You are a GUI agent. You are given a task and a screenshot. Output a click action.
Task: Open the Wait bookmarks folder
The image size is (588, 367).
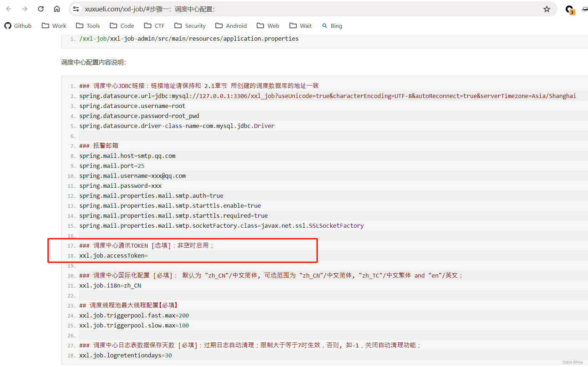pos(300,26)
